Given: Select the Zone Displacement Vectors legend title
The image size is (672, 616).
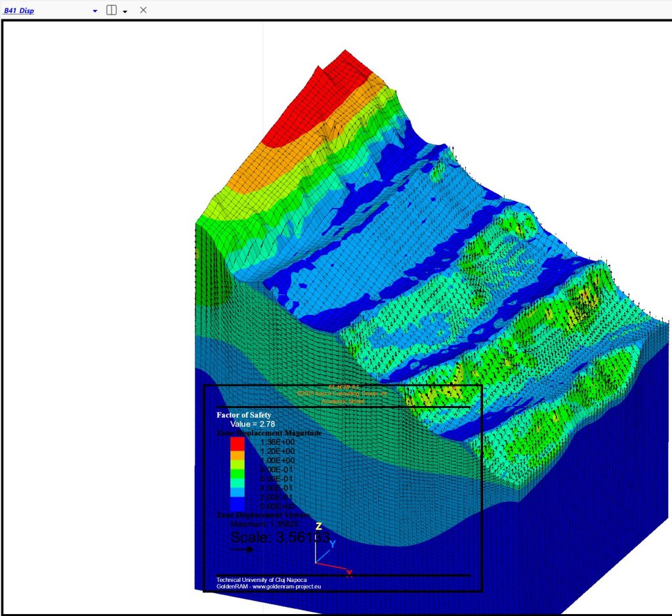Looking at the screenshot, I should click(x=264, y=516).
